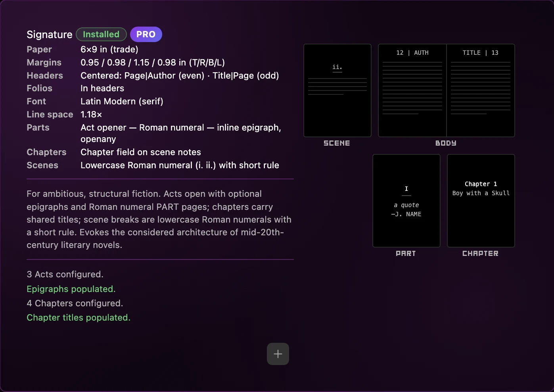Open the CHAPTER page preview thumbnail
This screenshot has height=392, width=554.
481,201
